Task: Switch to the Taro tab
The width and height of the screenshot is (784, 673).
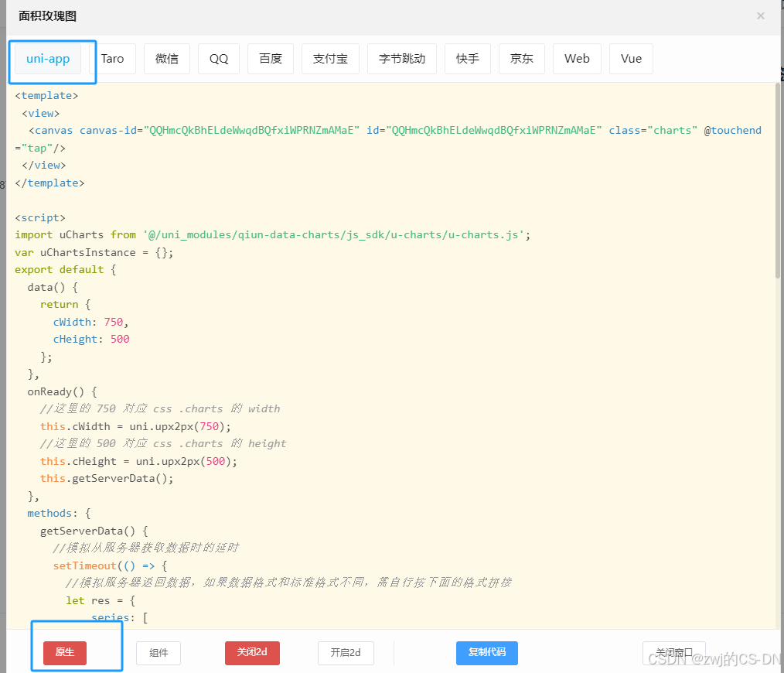Action: [x=113, y=59]
